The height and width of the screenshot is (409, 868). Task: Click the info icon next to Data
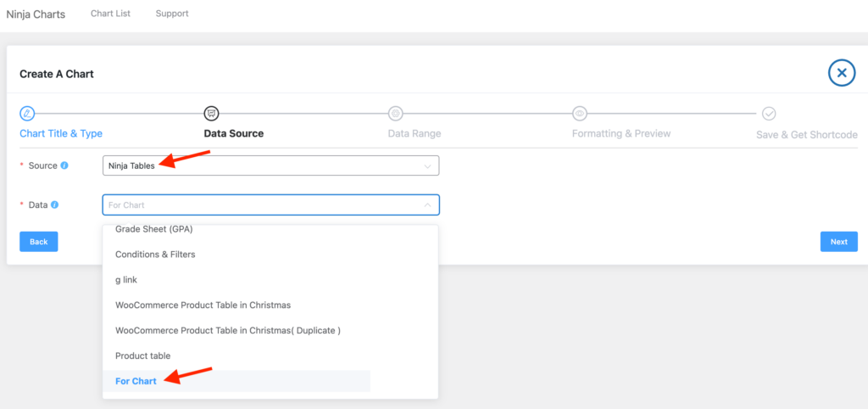pos(55,204)
